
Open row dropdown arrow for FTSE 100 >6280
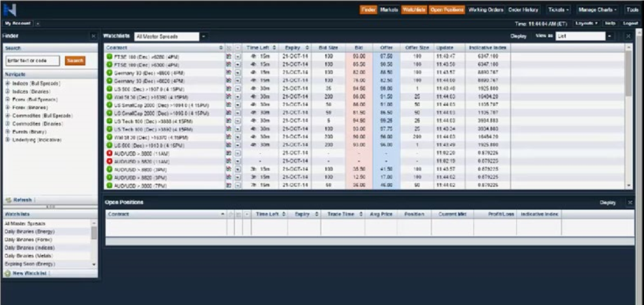tap(237, 56)
